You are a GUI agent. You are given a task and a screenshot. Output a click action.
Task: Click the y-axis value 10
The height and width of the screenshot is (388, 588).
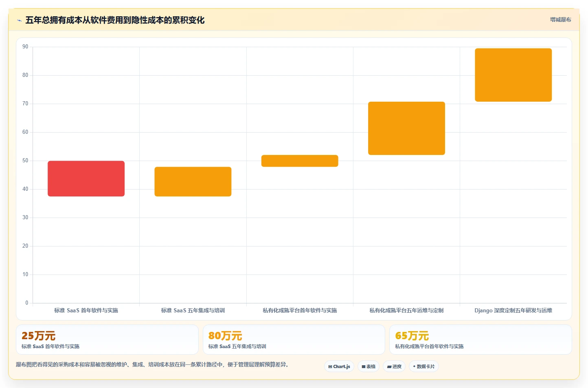(25, 275)
